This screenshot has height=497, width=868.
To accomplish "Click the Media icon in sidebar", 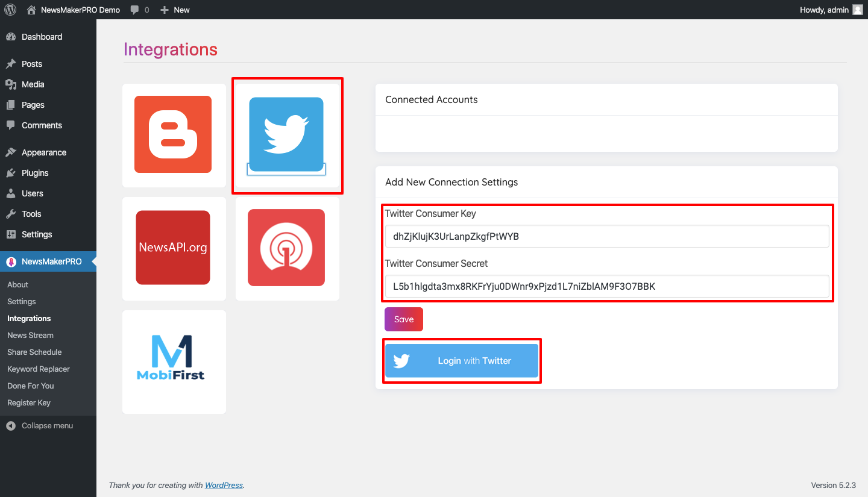I will pyautogui.click(x=11, y=84).
